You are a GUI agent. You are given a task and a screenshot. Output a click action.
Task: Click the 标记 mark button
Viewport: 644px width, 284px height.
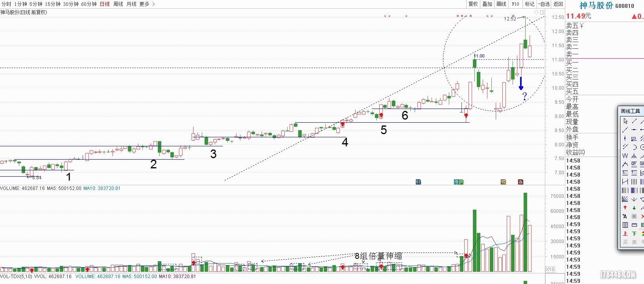530,4
